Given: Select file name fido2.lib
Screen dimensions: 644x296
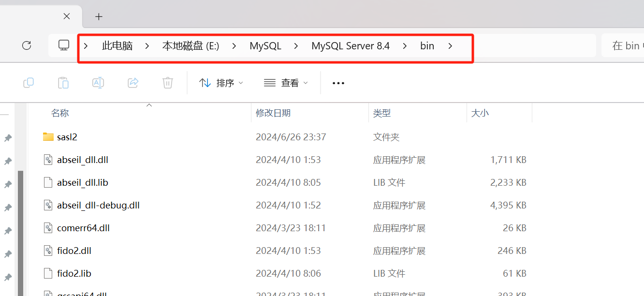Looking at the screenshot, I should pyautogui.click(x=74, y=273).
